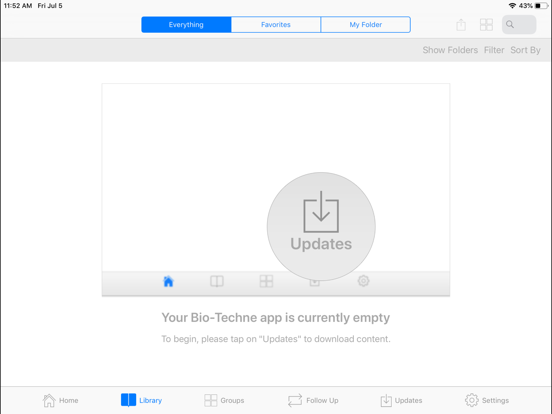The width and height of the screenshot is (552, 414).
Task: Tap the share icon in top toolbar
Action: (x=461, y=25)
